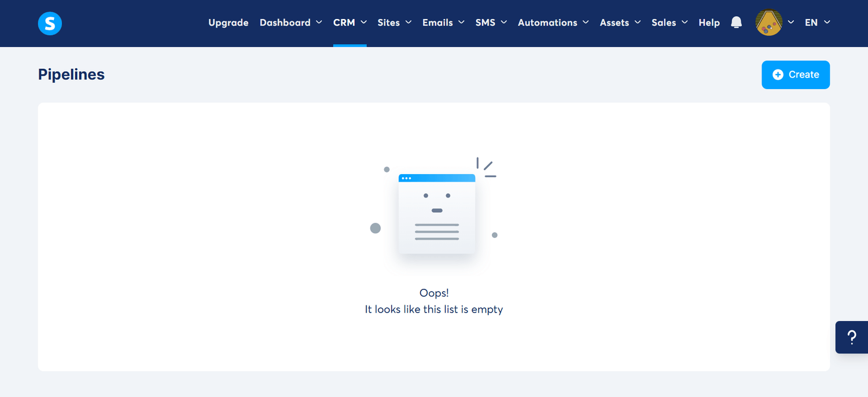Open the Help menu item
The width and height of the screenshot is (868, 397).
709,23
